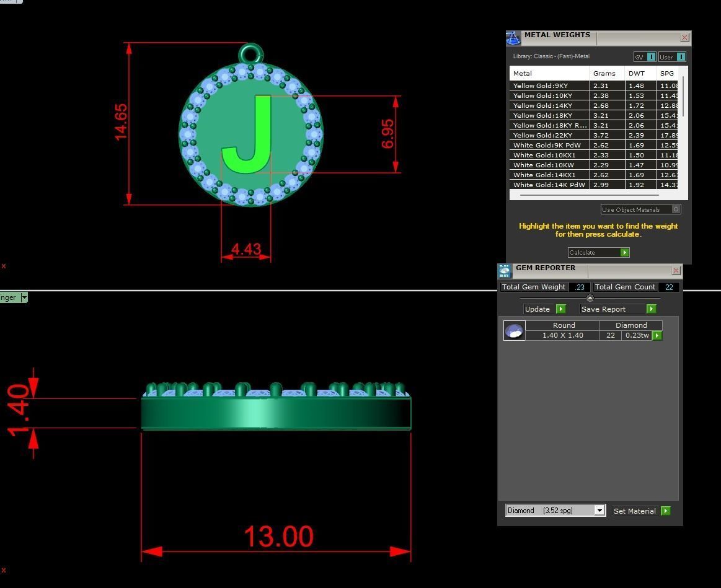Click the 4.43 letter width dimension

(x=246, y=249)
